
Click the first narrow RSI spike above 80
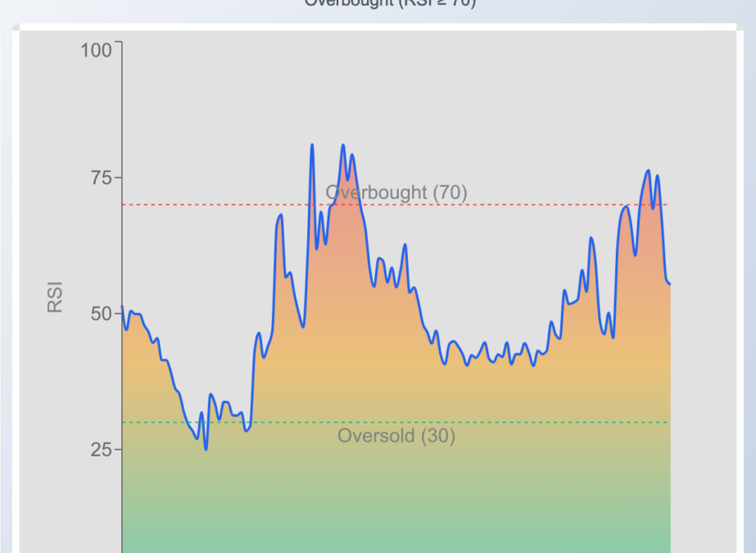312,145
